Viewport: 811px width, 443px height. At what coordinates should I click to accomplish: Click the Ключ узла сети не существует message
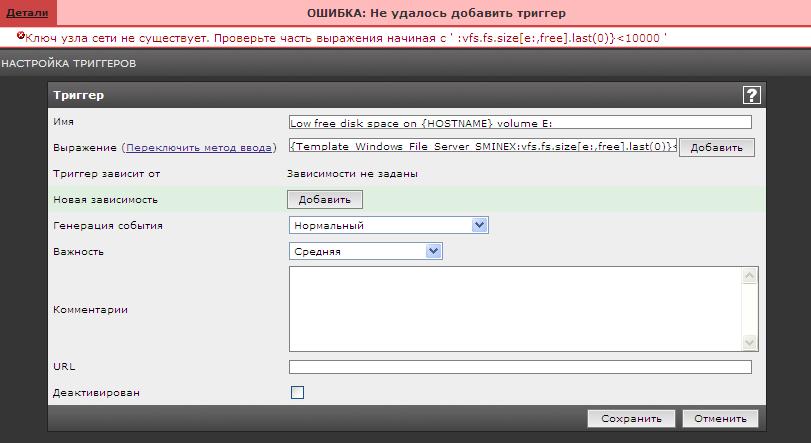346,38
